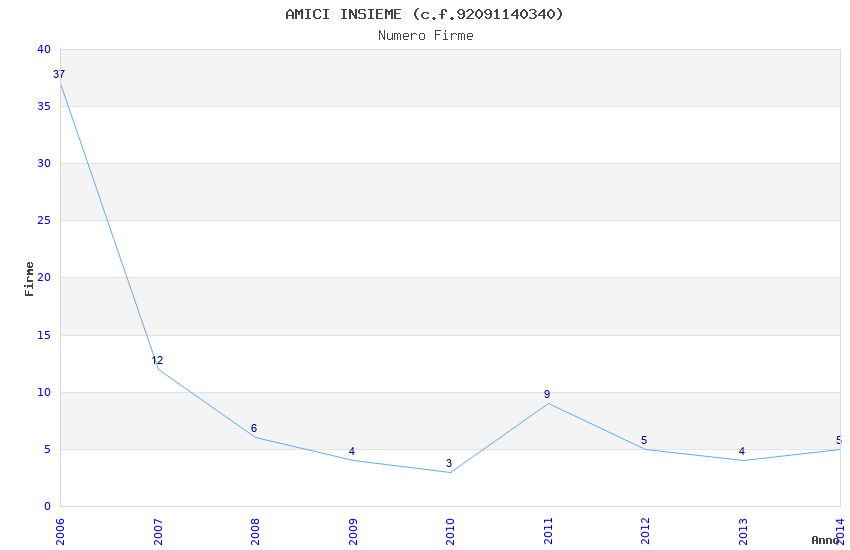This screenshot has width=850, height=550.
Task: Select the data label 4 for 2013
Action: click(742, 452)
